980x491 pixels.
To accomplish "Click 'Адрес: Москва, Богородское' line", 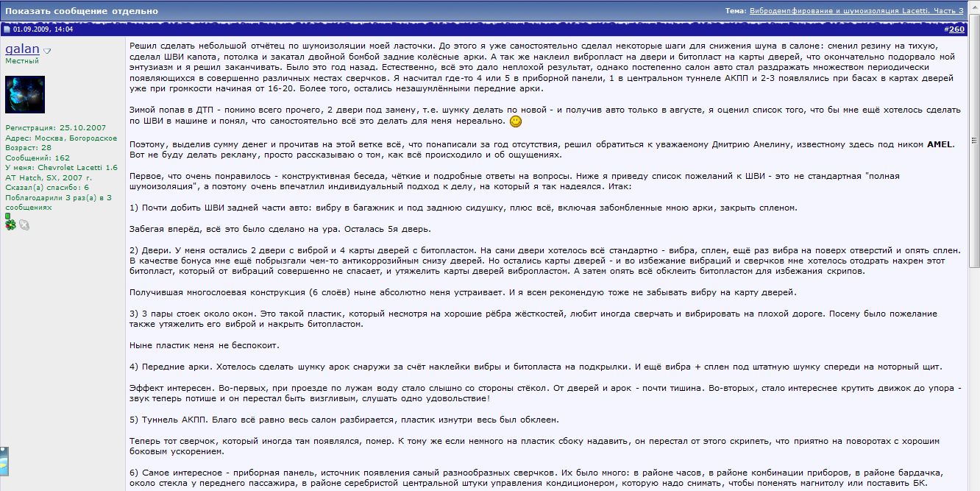I will tap(61, 138).
